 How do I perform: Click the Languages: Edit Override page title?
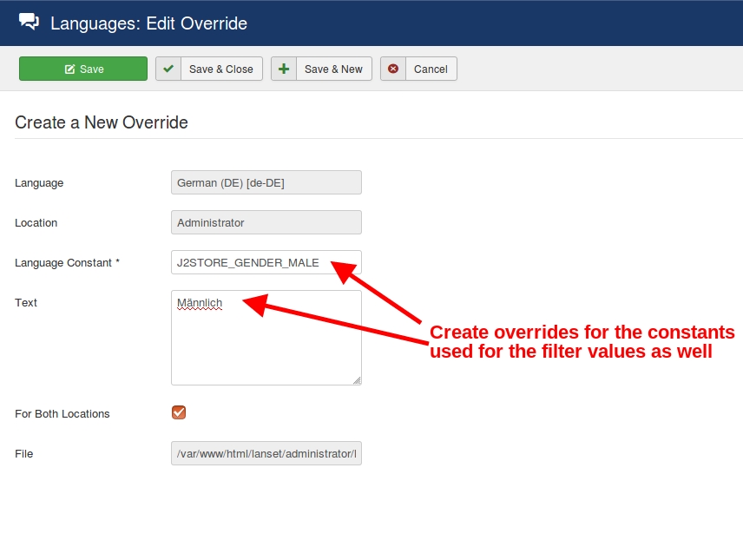click(148, 23)
